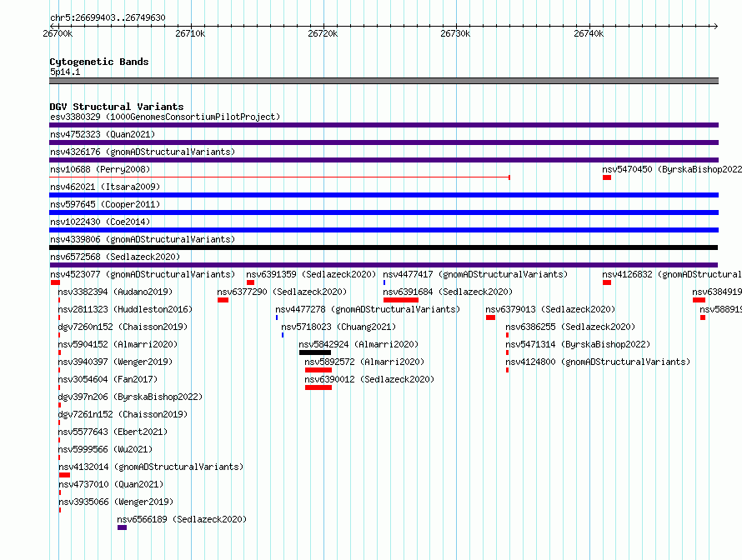Open the nsv4752323 (Quan2021) variant
742x560 pixels.
pyautogui.click(x=103, y=134)
